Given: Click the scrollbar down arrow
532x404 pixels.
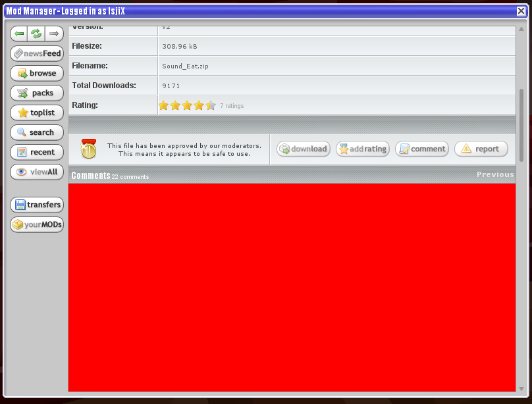Looking at the screenshot, I should [521, 389].
